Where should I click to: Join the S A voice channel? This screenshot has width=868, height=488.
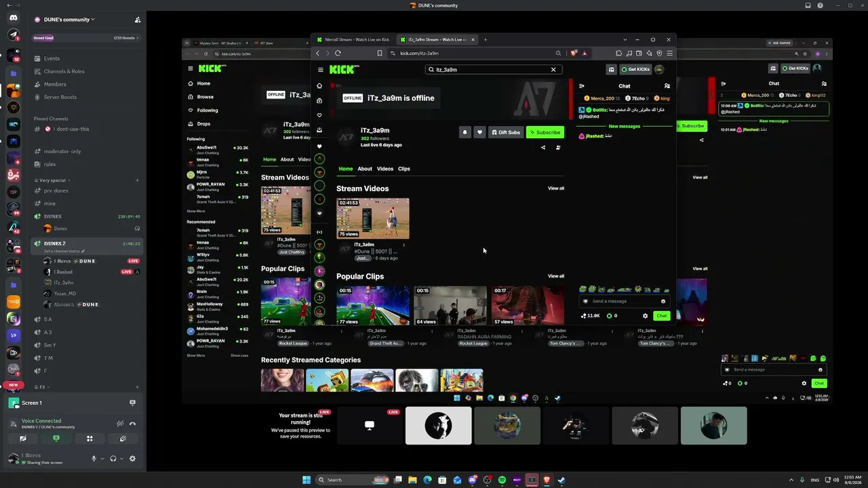click(x=47, y=319)
